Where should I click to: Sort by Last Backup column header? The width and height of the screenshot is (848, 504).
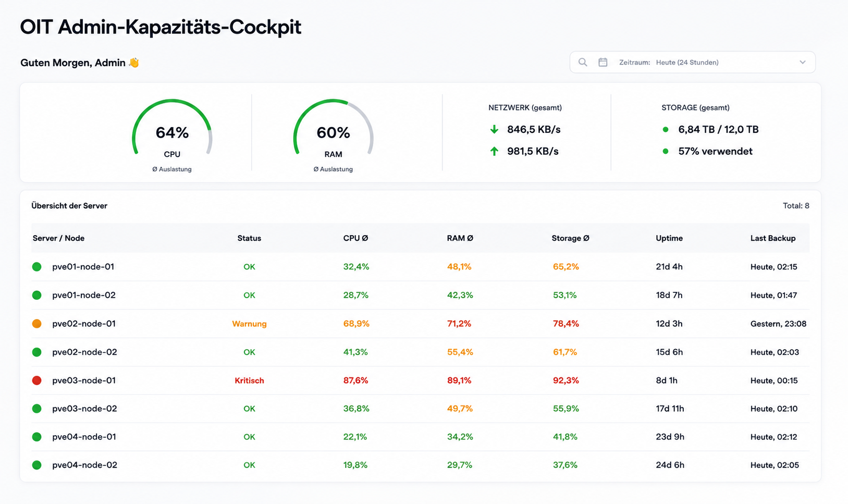(x=773, y=238)
